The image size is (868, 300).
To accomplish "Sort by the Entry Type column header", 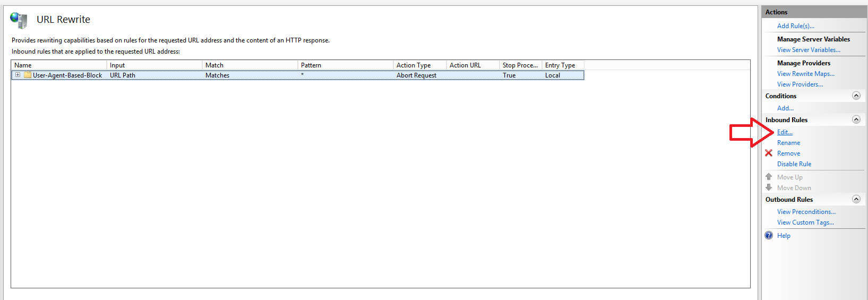I will (x=563, y=65).
